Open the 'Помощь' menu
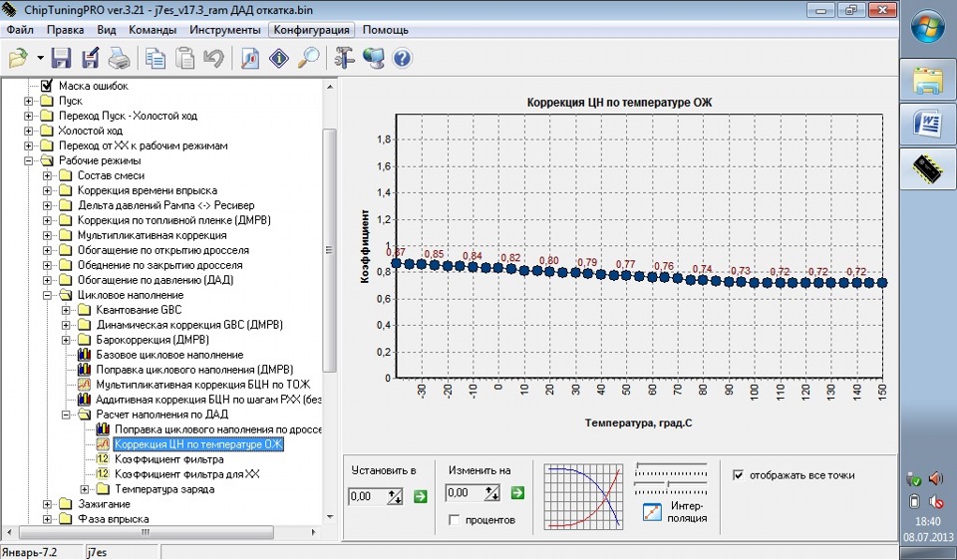The image size is (957, 560). click(x=385, y=30)
